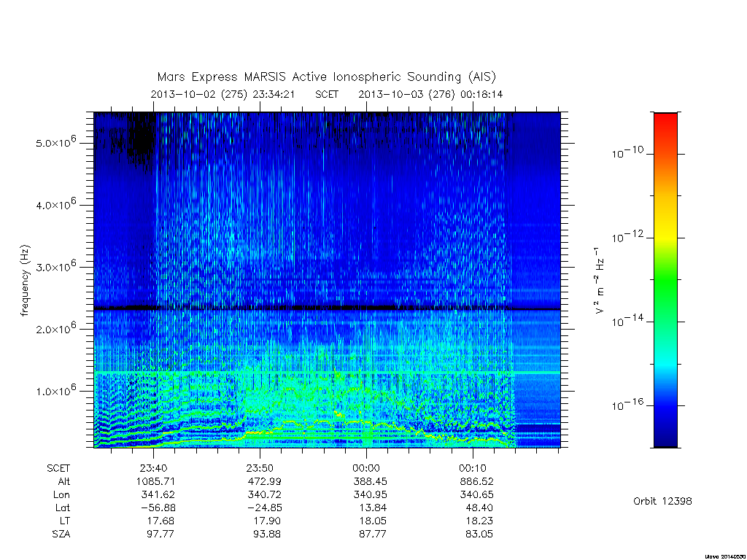Click SZA value 97.77
This screenshot has width=747, height=560.
point(160,534)
